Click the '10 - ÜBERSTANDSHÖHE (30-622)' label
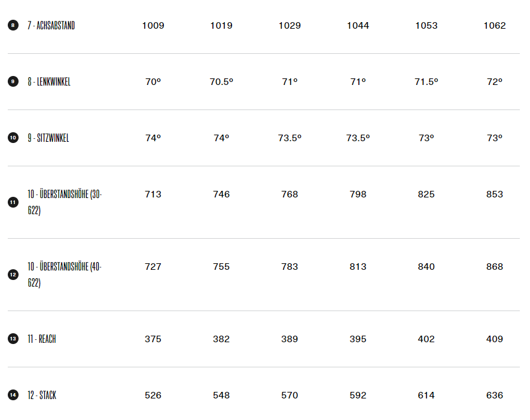Image resolution: width=530 pixels, height=420 pixels. pyautogui.click(x=64, y=202)
